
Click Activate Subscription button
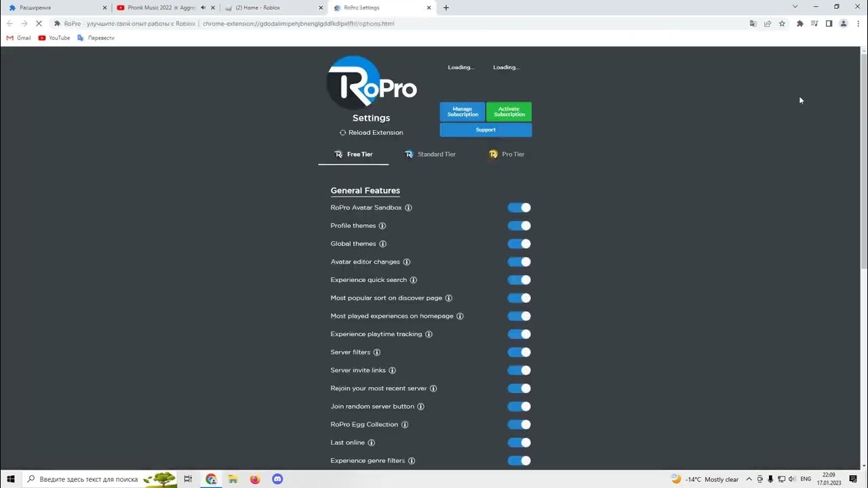[x=509, y=112]
